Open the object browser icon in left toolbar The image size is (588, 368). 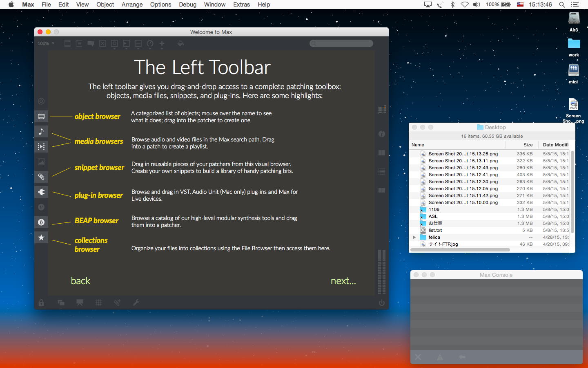(41, 117)
